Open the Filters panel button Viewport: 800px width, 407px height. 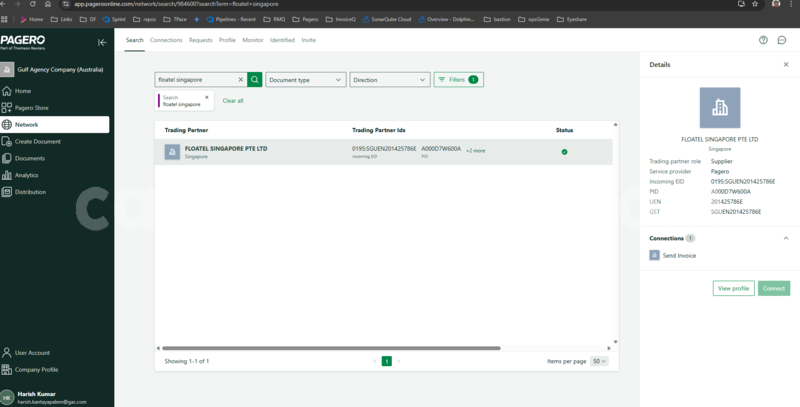(459, 80)
